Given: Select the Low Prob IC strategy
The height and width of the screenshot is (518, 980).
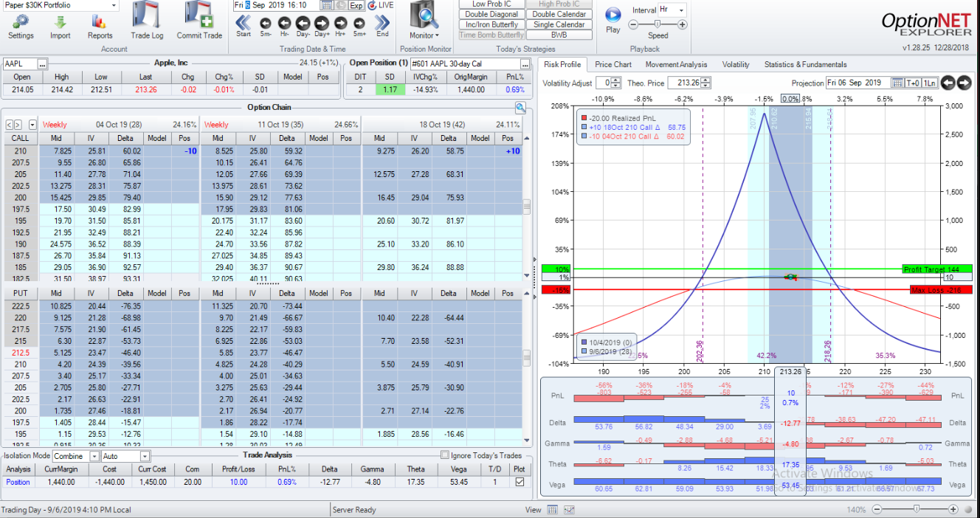Looking at the screenshot, I should 491,4.
